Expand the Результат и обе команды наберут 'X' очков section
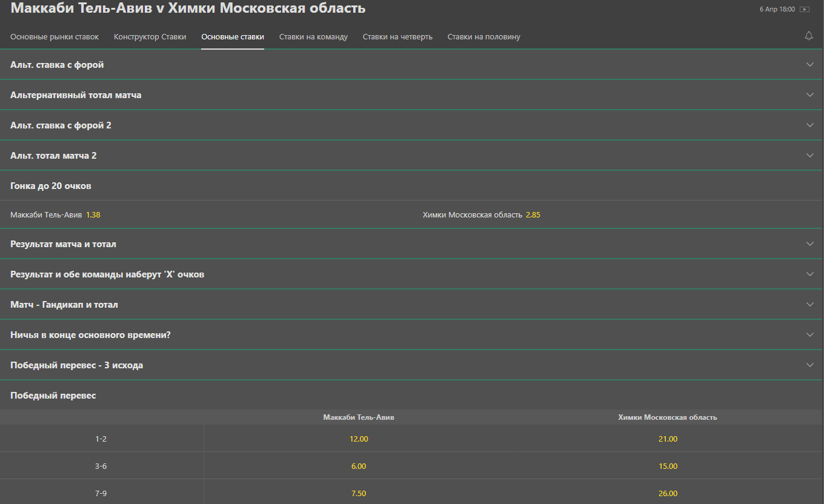The height and width of the screenshot is (504, 824). pos(412,274)
